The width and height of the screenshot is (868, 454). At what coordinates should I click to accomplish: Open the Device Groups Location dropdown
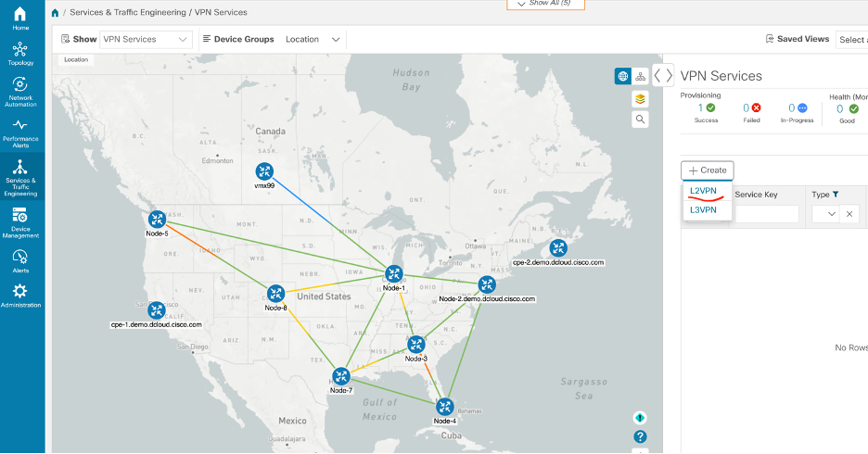pyautogui.click(x=313, y=39)
